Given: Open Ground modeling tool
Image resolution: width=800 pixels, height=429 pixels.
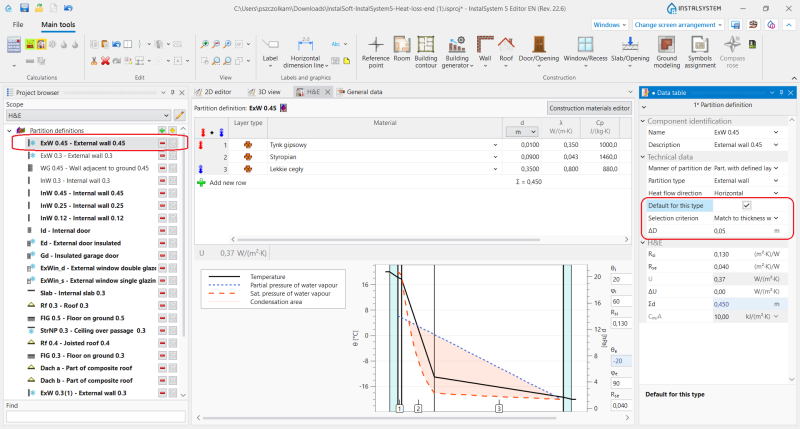Looking at the screenshot, I should (667, 52).
